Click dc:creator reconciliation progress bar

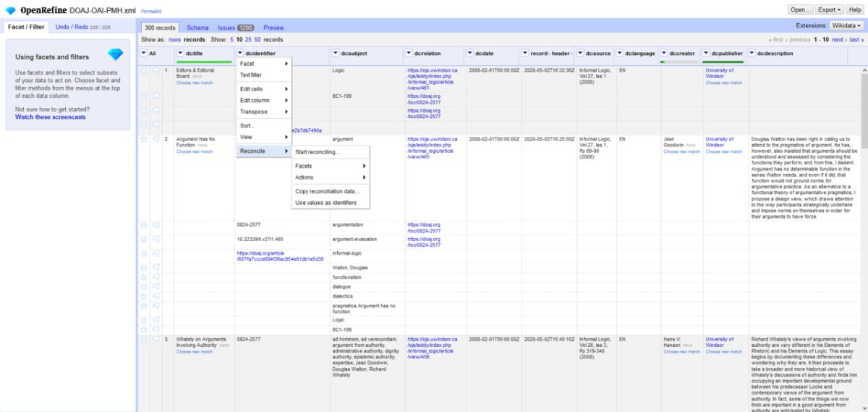click(680, 62)
